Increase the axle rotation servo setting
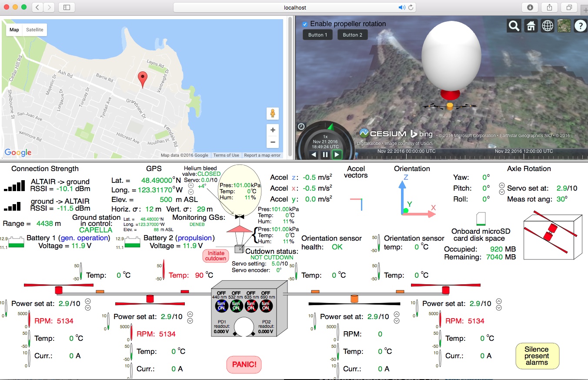This screenshot has height=380, width=588. pos(502,185)
